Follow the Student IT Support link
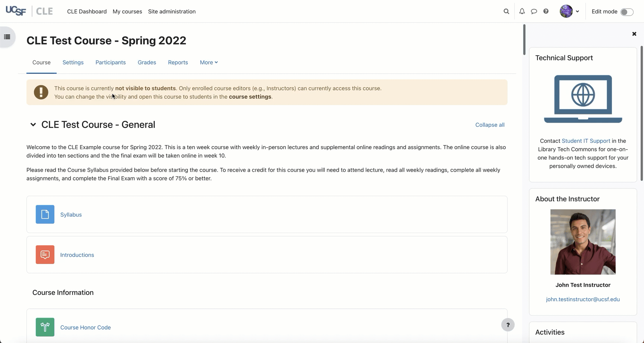Viewport: 644px width, 343px height. (x=586, y=141)
